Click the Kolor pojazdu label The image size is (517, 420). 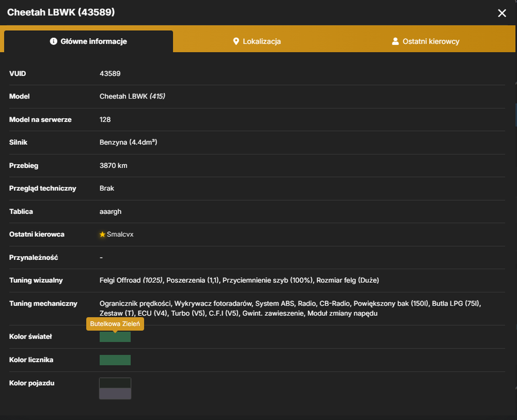[32, 383]
